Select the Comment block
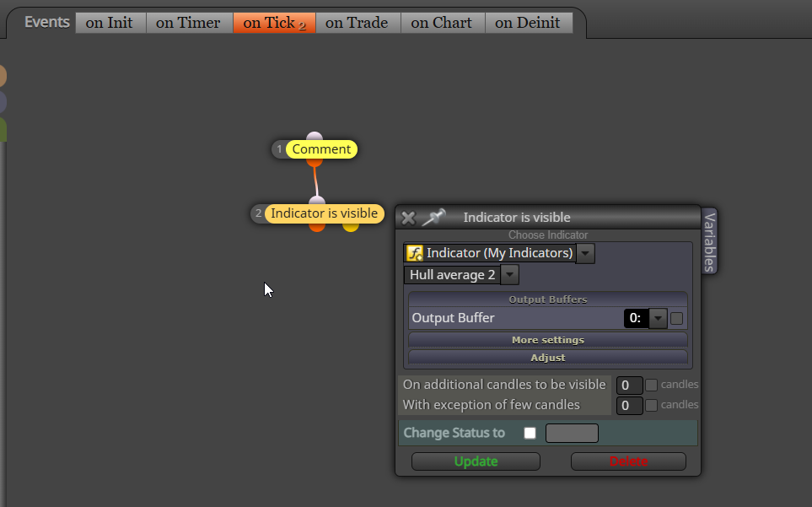 pos(321,149)
